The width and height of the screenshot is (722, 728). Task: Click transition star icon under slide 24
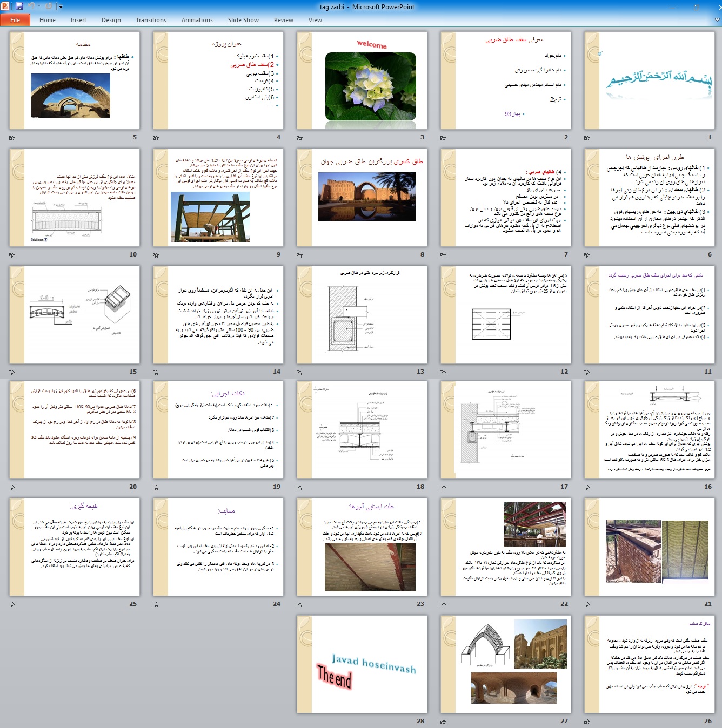[156, 605]
